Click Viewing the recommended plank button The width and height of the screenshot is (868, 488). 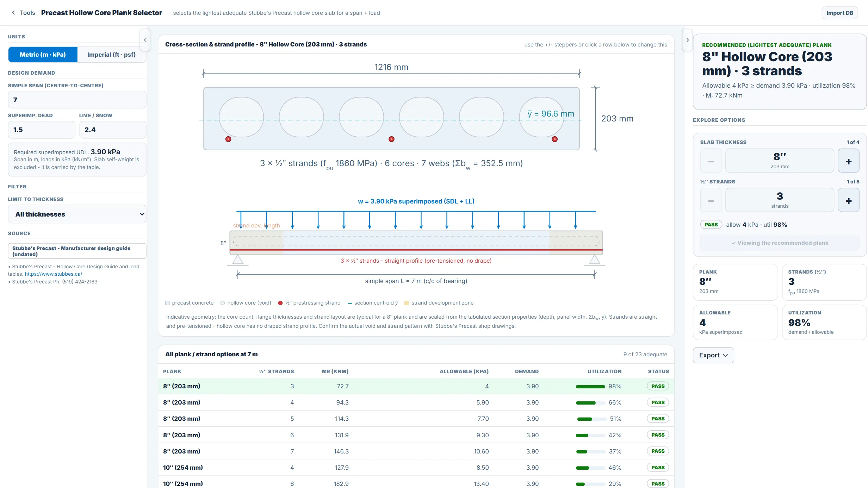[780, 243]
